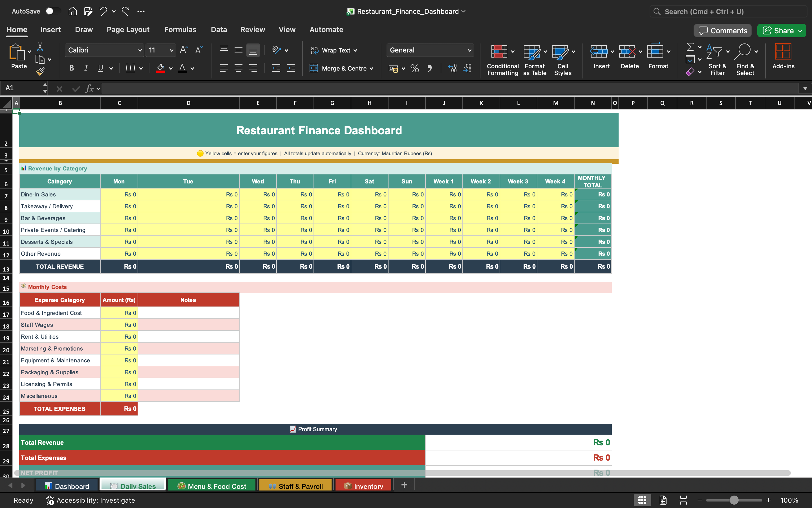Align text to the centre horizontally

tap(238, 68)
